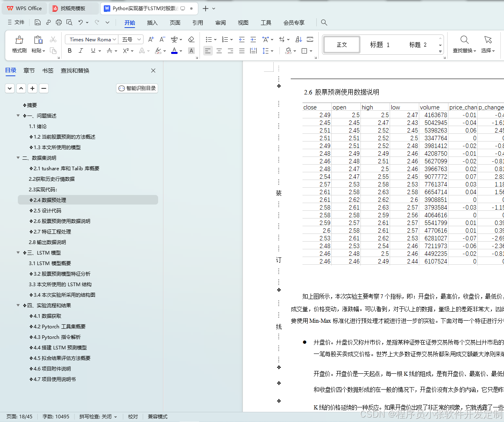Image resolution: width=504 pixels, height=422 pixels.
Task: Click 拼写检查 status in status bar
Action: click(98, 416)
